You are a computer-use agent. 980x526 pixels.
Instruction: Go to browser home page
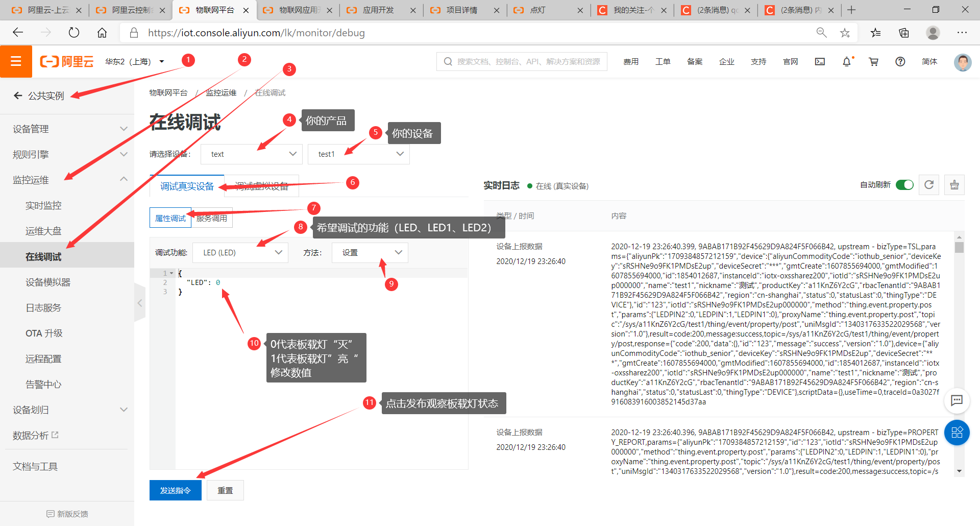(102, 33)
